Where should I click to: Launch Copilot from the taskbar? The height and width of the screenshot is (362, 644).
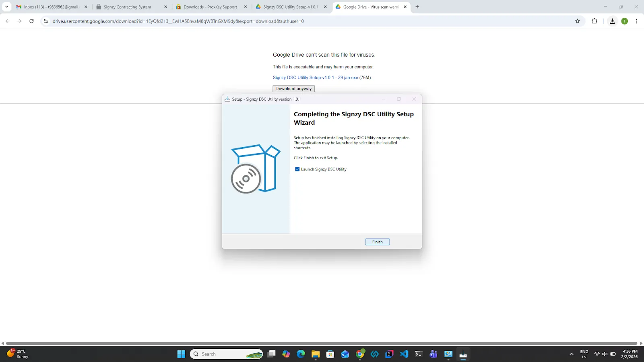pos(286,354)
